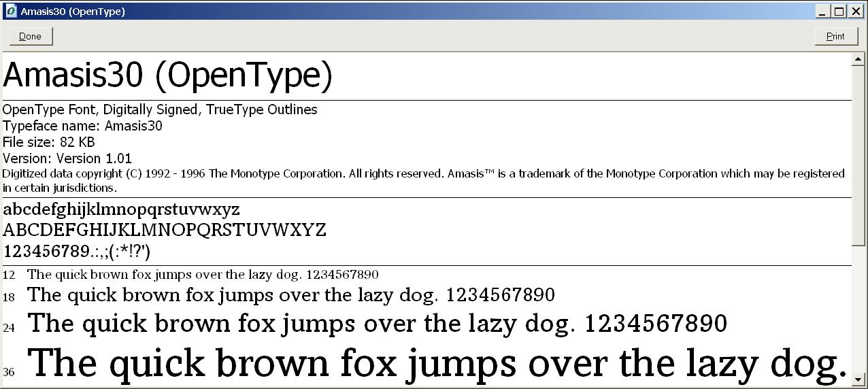
Task: Click the scrollbar up arrow
Action: click(x=858, y=60)
